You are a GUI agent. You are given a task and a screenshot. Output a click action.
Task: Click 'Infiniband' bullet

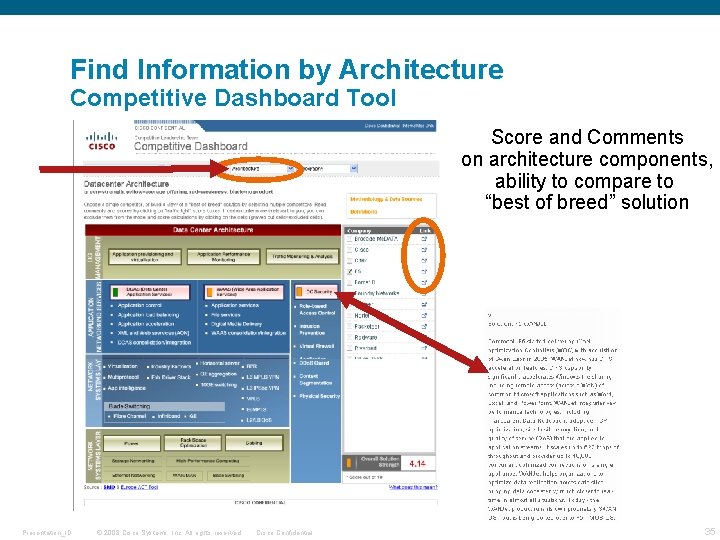click(169, 416)
